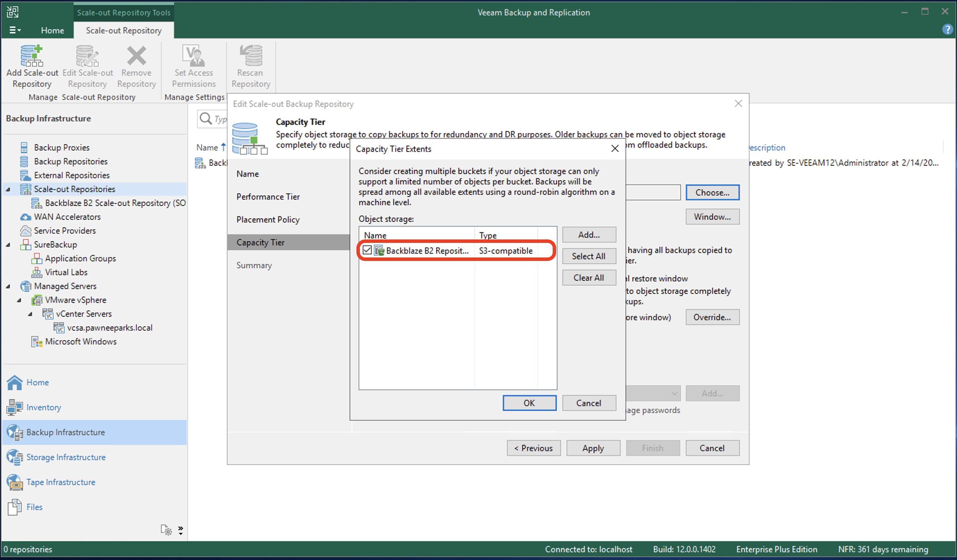Cancel the Capacity Tier Extents dialog
957x560 pixels.
[589, 403]
